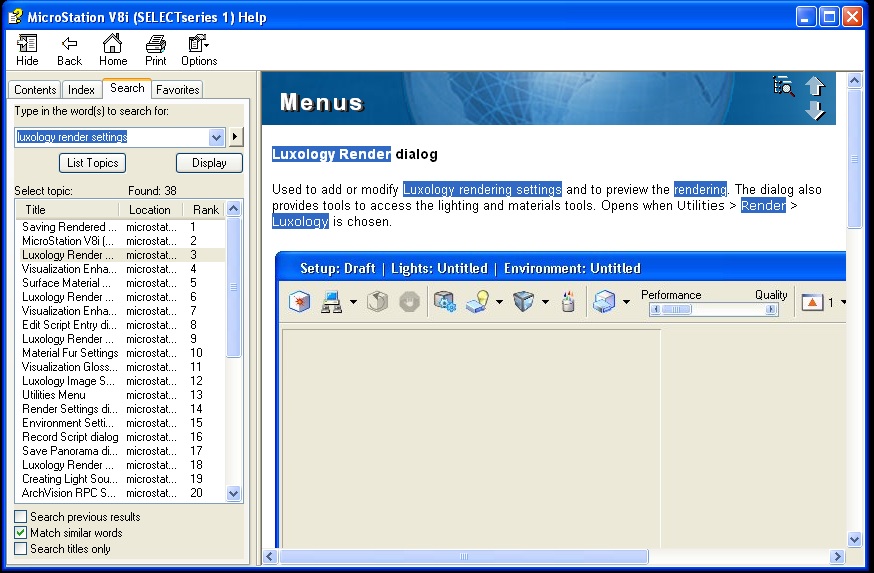Sort results by Location column header

tap(150, 210)
